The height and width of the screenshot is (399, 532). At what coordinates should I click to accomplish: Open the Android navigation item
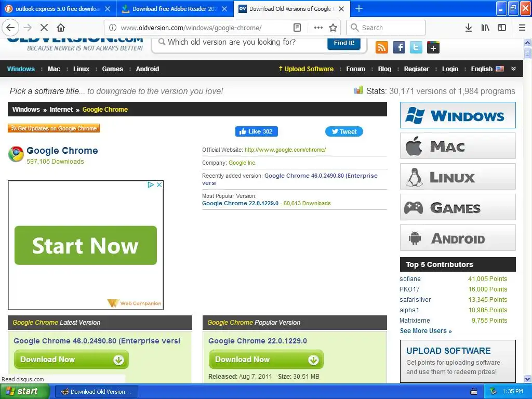[148, 69]
